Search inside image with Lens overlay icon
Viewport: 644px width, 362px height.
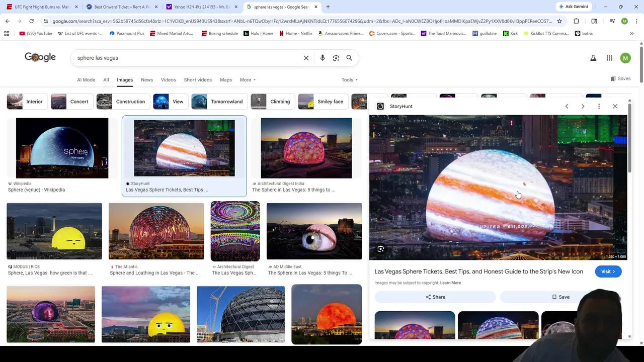coord(380,249)
